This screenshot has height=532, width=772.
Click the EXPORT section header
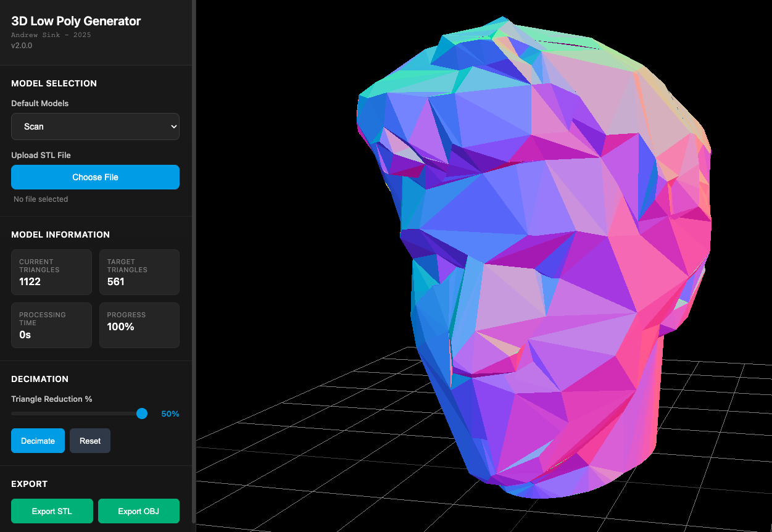(x=28, y=484)
